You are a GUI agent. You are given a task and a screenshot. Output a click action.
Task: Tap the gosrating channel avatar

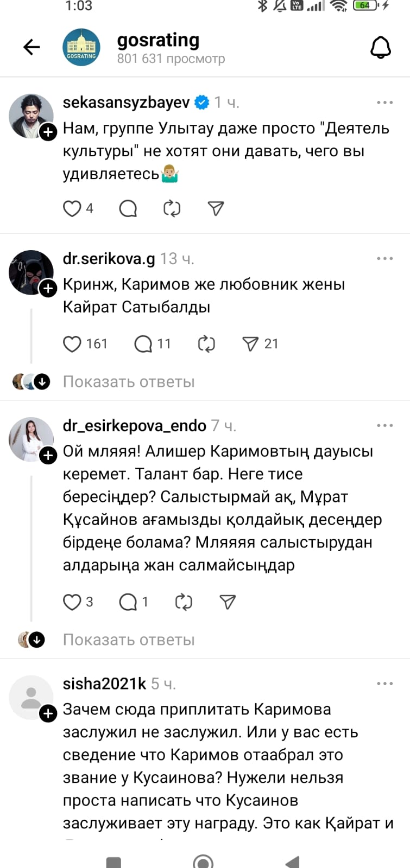pyautogui.click(x=81, y=48)
